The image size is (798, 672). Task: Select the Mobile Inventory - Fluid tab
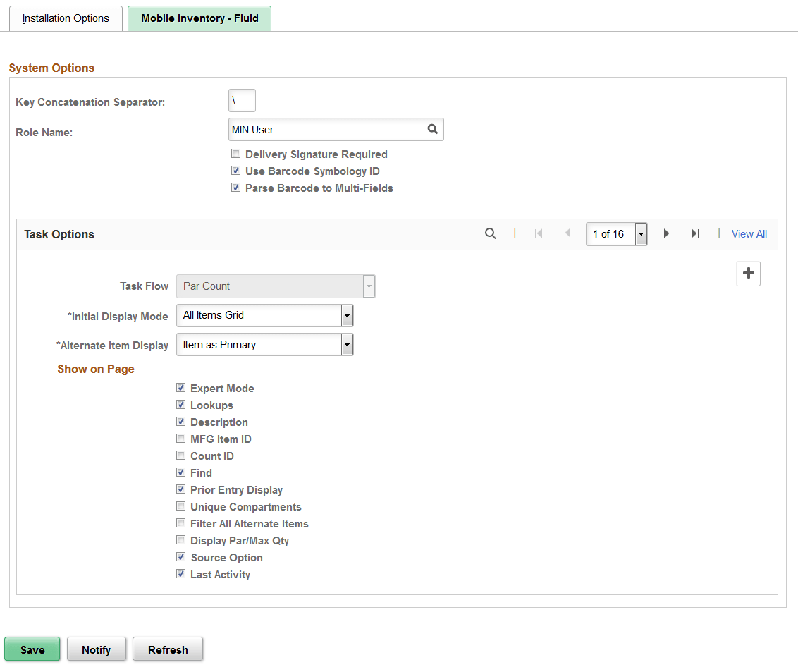199,18
